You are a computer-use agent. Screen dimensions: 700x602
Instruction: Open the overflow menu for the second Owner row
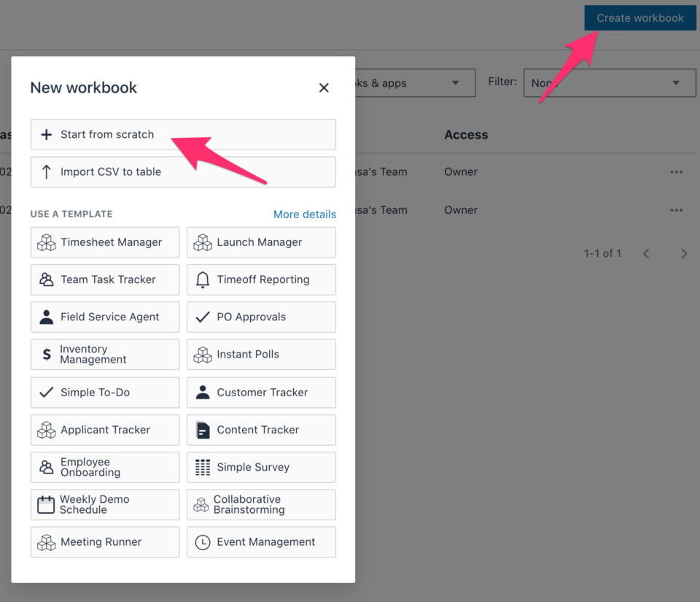[676, 209]
